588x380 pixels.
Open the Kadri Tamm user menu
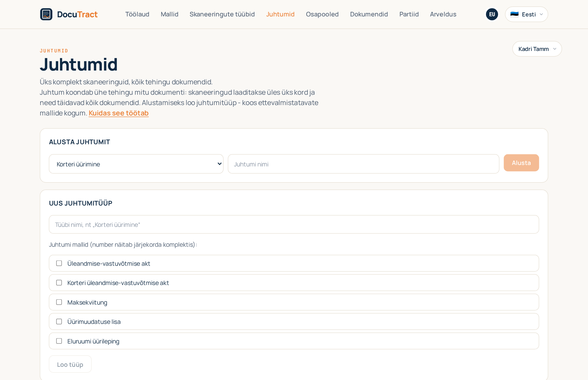[x=537, y=49]
